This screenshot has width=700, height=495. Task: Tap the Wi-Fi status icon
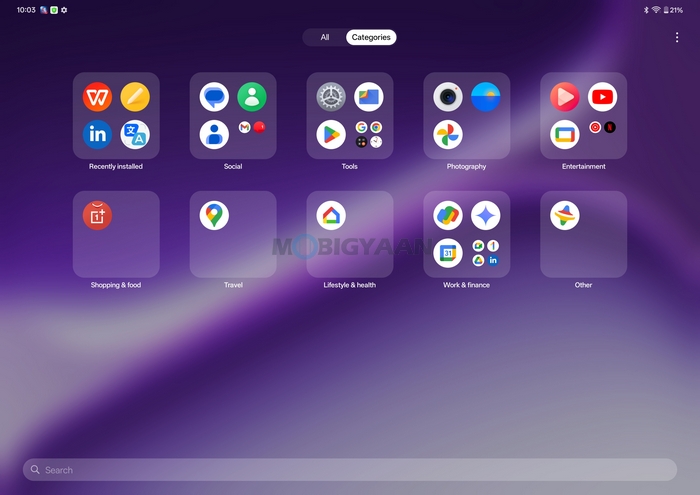pyautogui.click(x=656, y=10)
